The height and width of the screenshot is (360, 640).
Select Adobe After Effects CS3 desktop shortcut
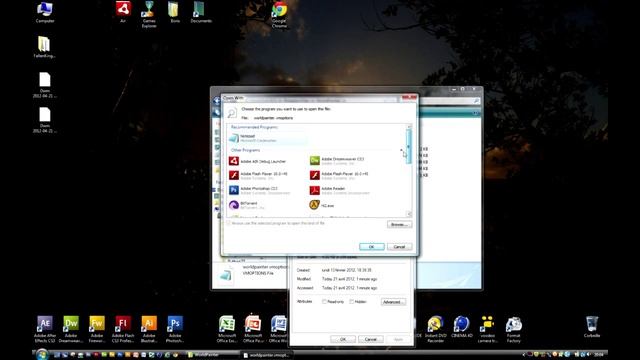(x=44, y=329)
